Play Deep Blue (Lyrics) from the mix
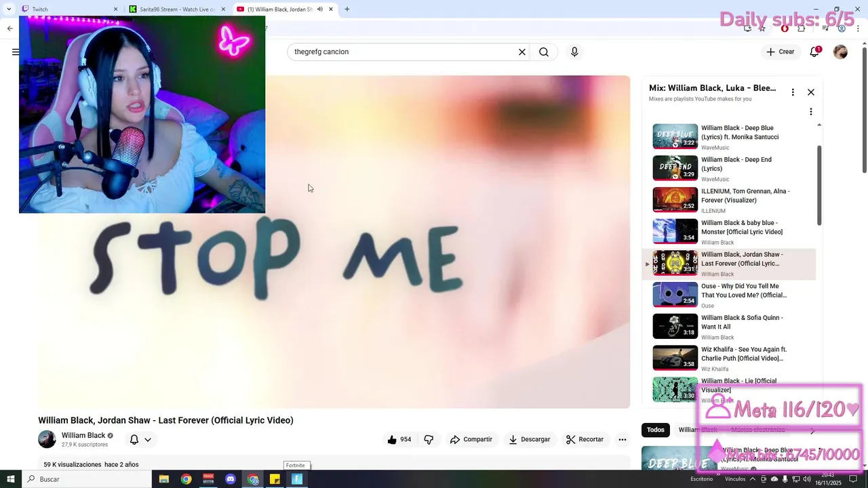 pos(730,136)
